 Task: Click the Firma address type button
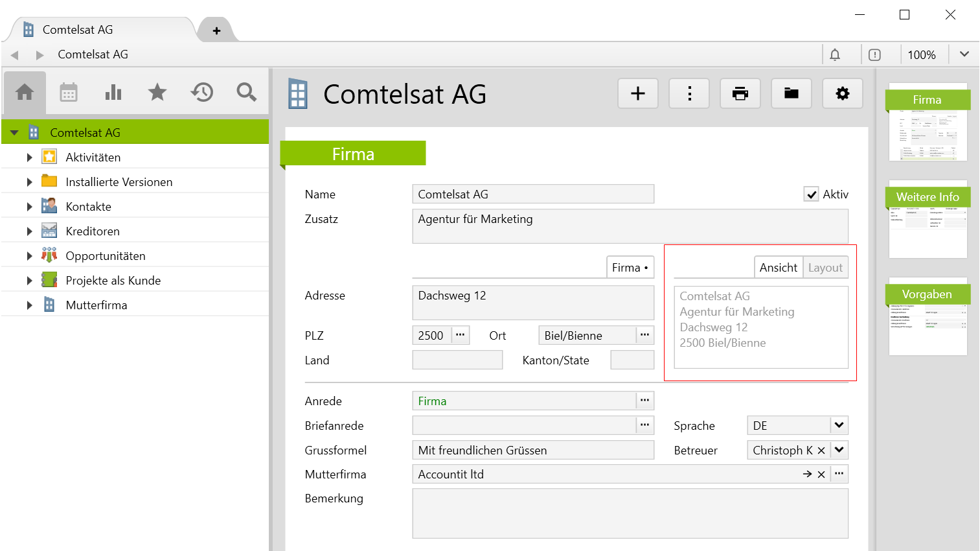(x=630, y=268)
